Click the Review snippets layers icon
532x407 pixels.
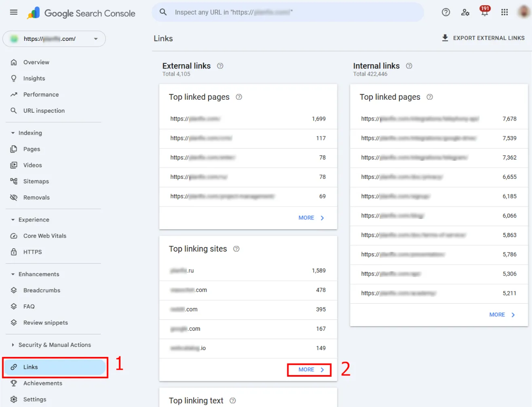[x=14, y=323]
